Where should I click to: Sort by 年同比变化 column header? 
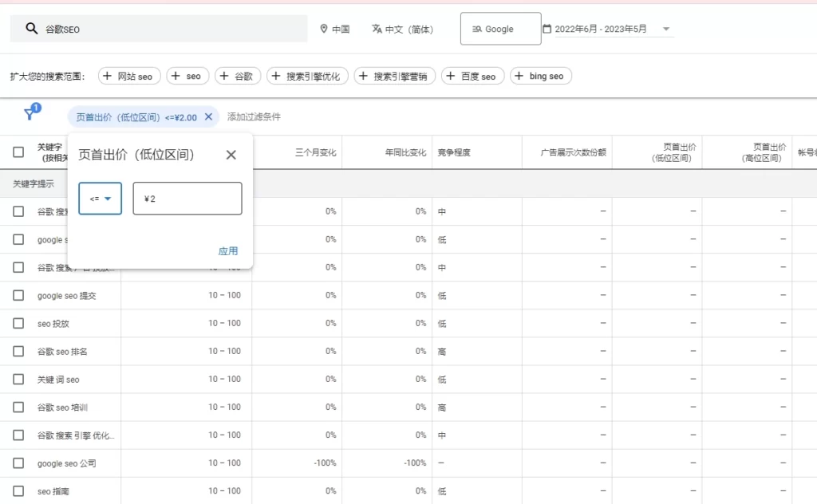point(405,152)
